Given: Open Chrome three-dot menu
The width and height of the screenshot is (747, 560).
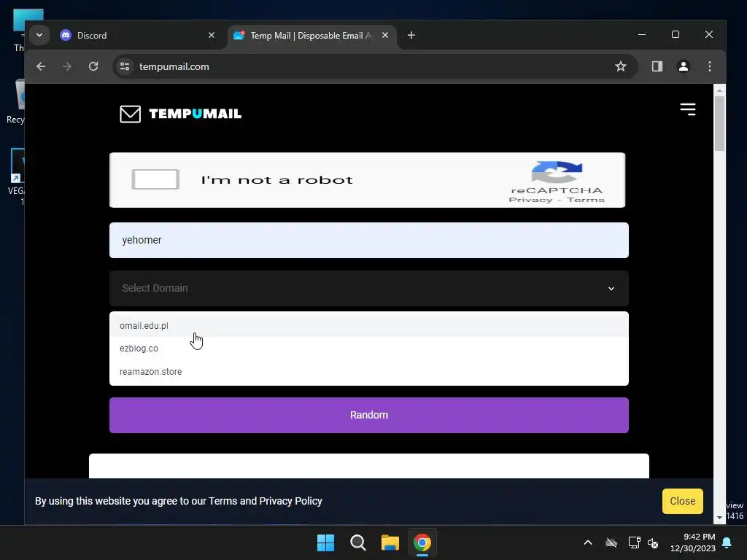Looking at the screenshot, I should pos(709,66).
